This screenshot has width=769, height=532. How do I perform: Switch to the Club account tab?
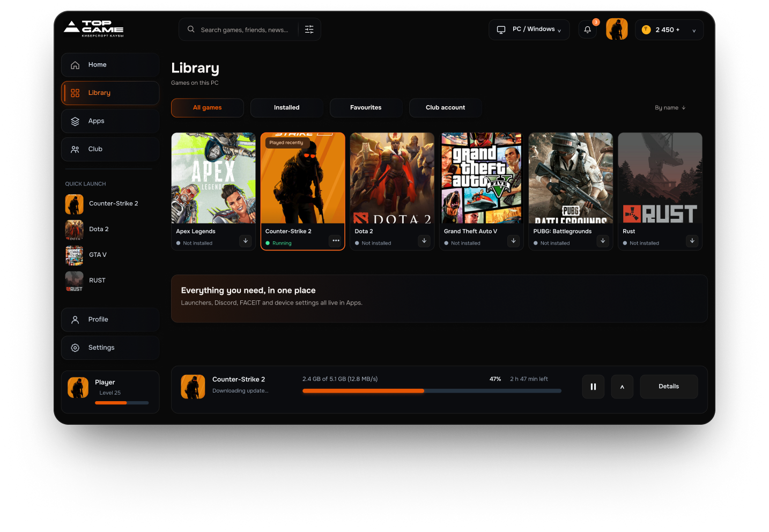coord(445,108)
